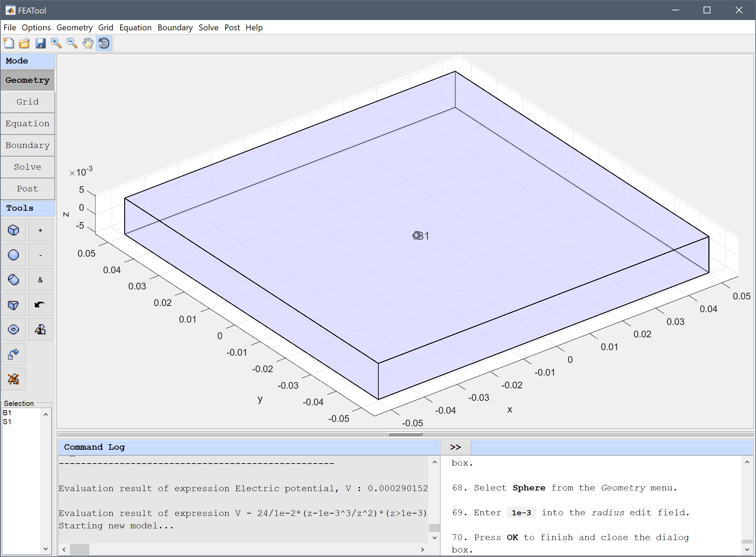Click the B1 label in the plot

click(424, 236)
